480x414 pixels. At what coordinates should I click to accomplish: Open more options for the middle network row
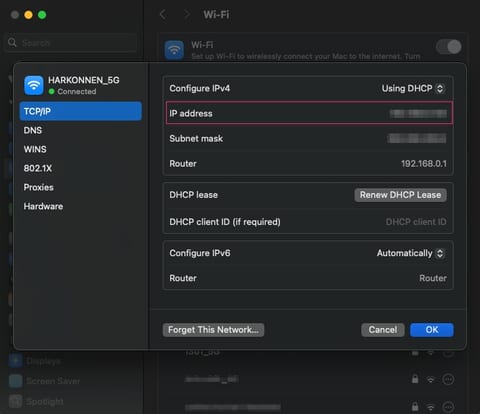pos(448,379)
